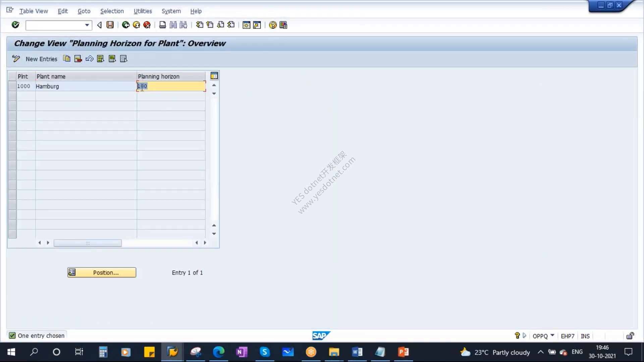644x362 pixels.
Task: Go to the first page icon
Action: 200,25
